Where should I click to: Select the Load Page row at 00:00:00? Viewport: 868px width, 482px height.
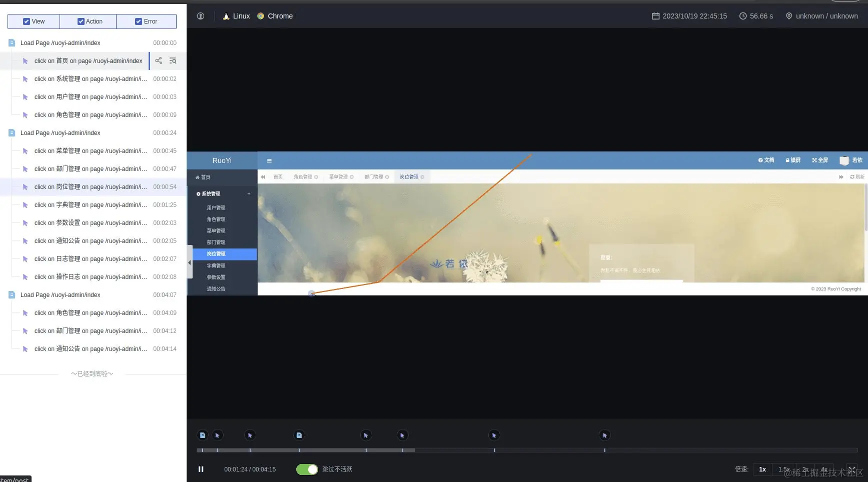(x=93, y=43)
